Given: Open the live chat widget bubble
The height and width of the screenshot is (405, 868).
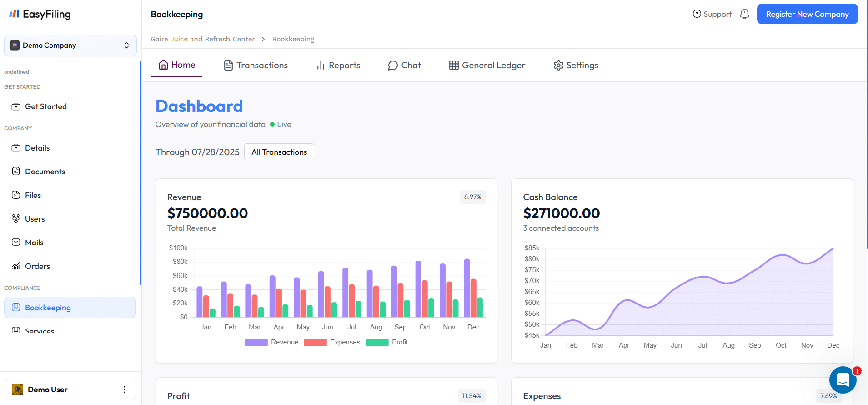Looking at the screenshot, I should coord(843,380).
